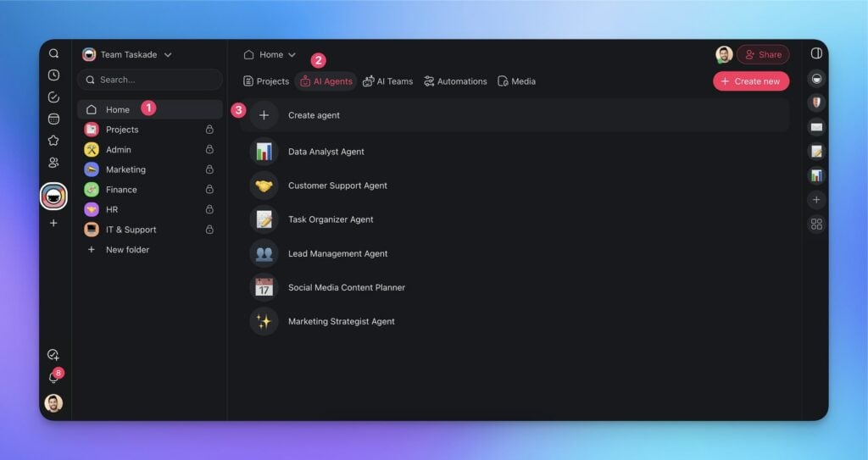The image size is (868, 460).
Task: Open the Finance folder in sidebar
Action: coord(121,190)
